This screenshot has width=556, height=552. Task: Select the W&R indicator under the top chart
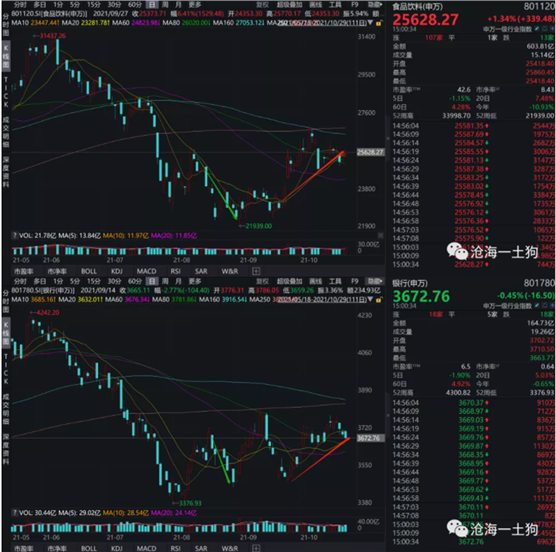[230, 271]
